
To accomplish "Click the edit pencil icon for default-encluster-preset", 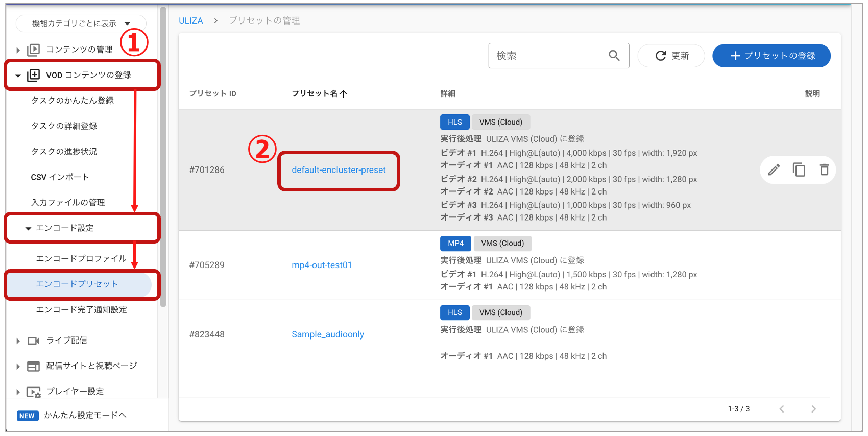I will [x=774, y=169].
